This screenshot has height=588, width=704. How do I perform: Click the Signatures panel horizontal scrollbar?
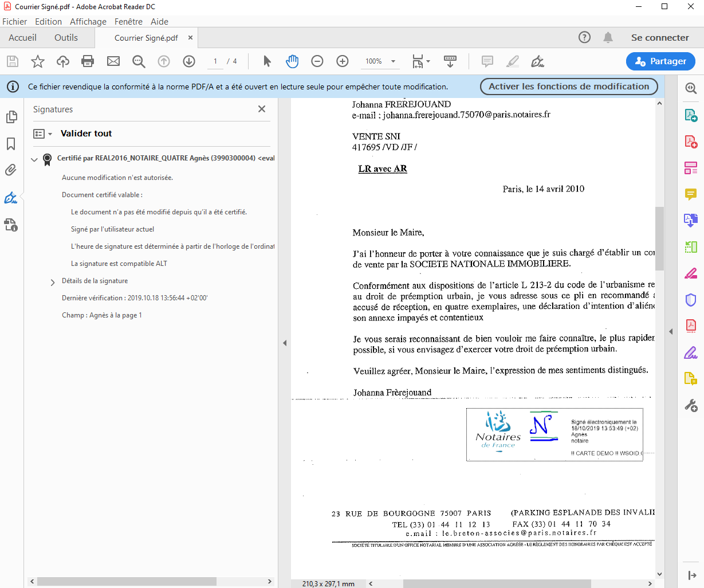(x=127, y=581)
